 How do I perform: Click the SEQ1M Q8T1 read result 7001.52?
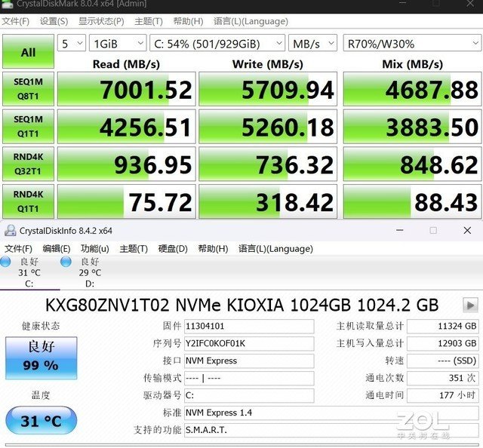[x=127, y=89]
